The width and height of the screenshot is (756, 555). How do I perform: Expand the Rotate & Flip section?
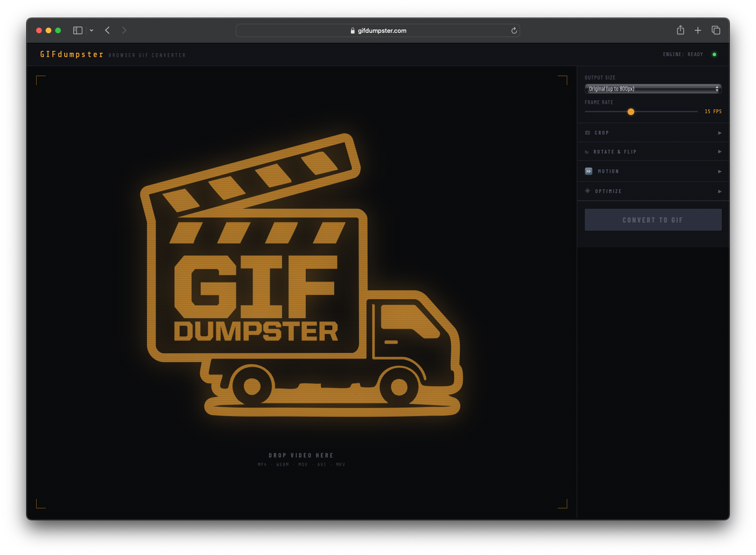[653, 152]
